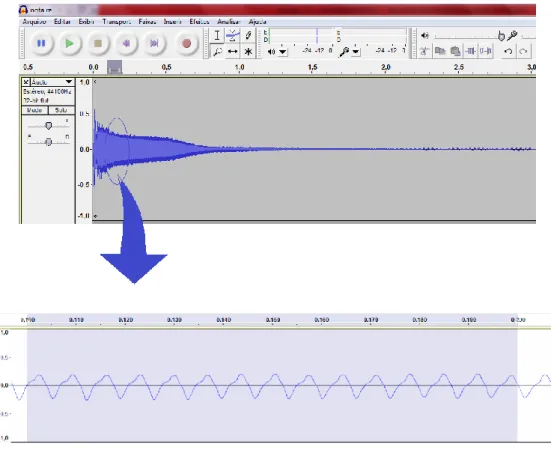Adjust the output volume slider thumb
The width and height of the screenshot is (551, 453).
click(x=501, y=35)
